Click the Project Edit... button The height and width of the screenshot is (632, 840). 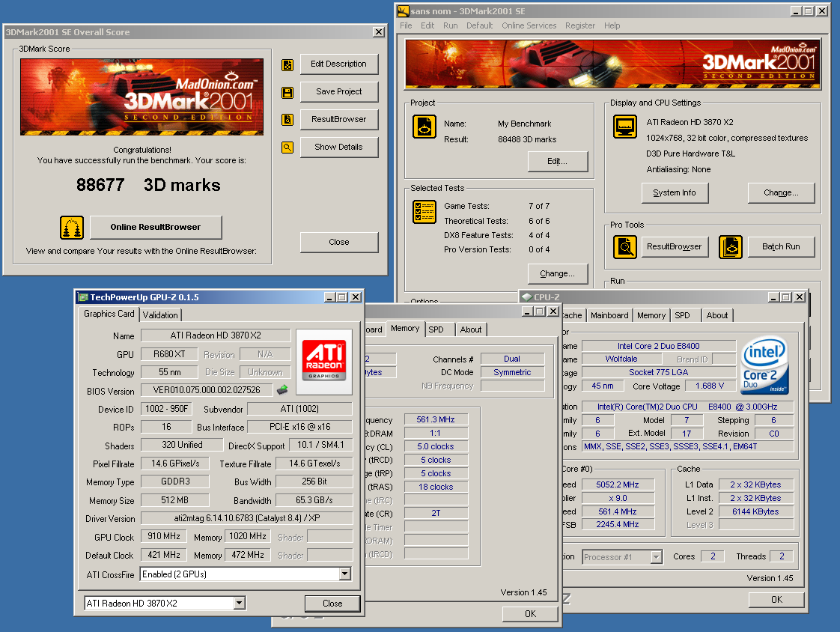(x=557, y=161)
